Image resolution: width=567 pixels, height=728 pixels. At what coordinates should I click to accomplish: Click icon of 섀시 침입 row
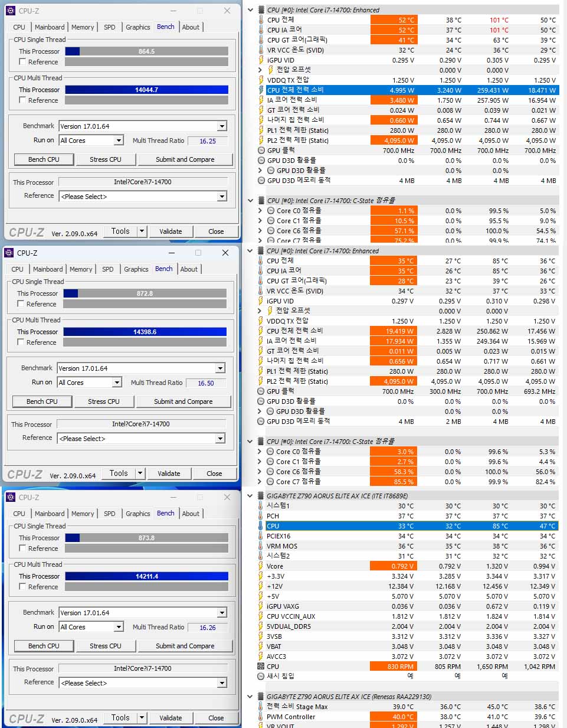pyautogui.click(x=261, y=676)
